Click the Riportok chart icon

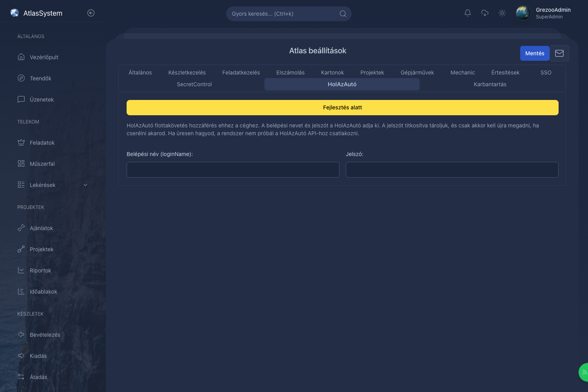tap(21, 270)
